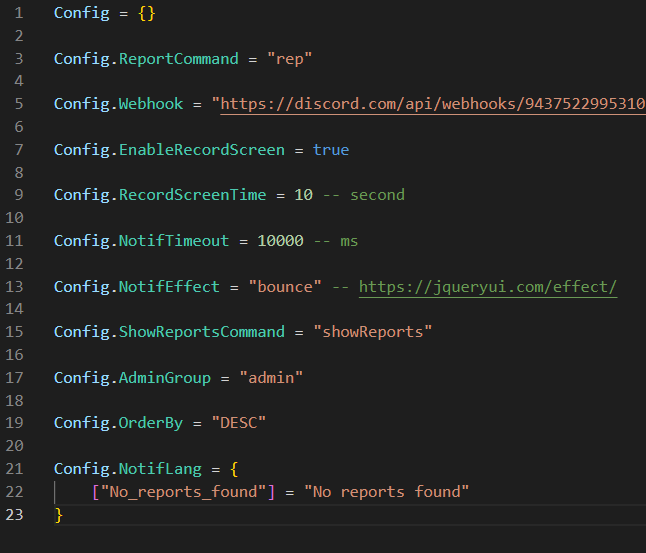Click the "showReports" command string
This screenshot has width=646, height=553.
point(372,332)
